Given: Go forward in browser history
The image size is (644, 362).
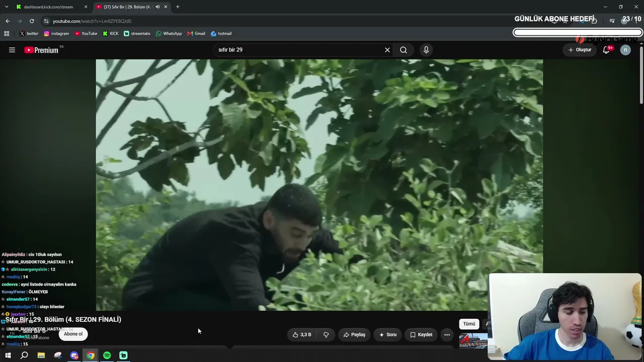Looking at the screenshot, I should click(20, 21).
